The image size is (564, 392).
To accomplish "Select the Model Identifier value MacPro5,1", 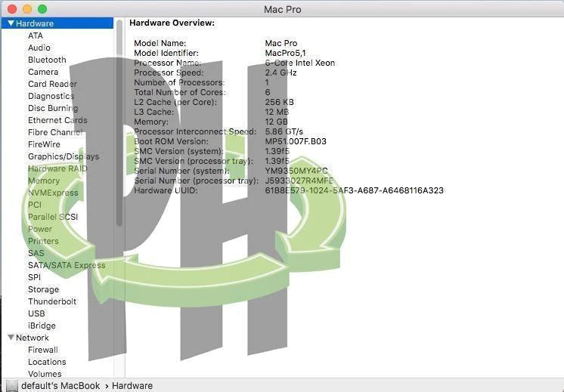I will tap(285, 53).
